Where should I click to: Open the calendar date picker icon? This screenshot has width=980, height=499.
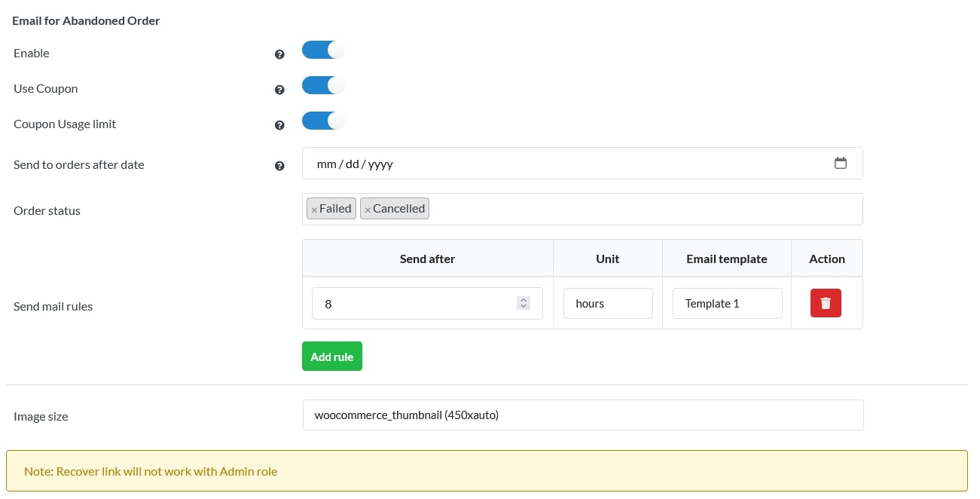click(841, 163)
